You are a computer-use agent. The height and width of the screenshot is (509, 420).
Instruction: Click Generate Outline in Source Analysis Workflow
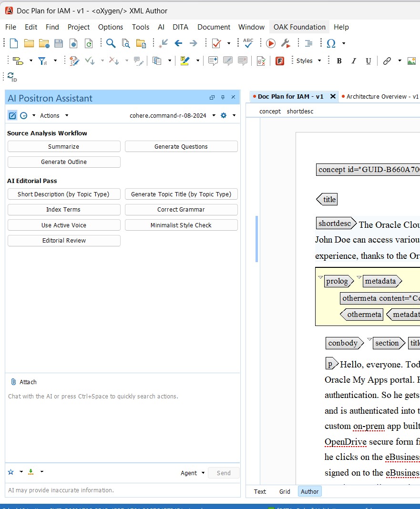[x=64, y=162]
